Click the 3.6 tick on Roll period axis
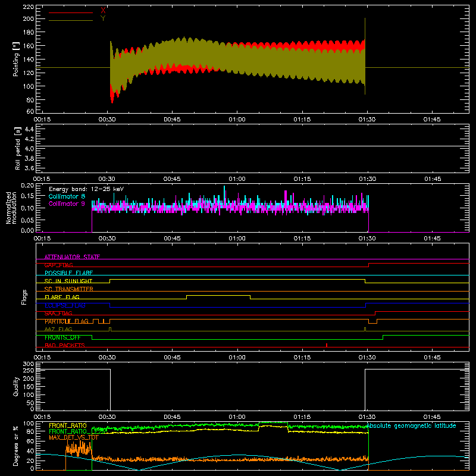The width and height of the screenshot is (476, 476). (x=29, y=168)
